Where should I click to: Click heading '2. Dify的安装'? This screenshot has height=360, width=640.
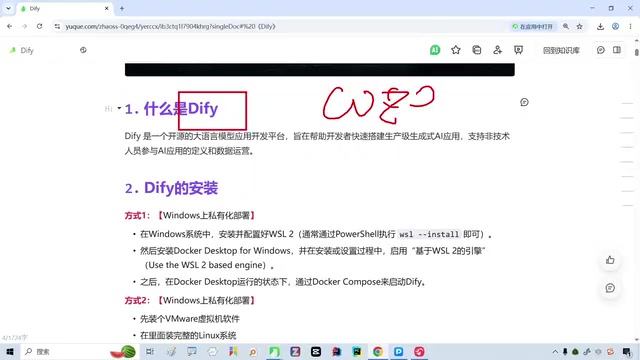[171, 188]
